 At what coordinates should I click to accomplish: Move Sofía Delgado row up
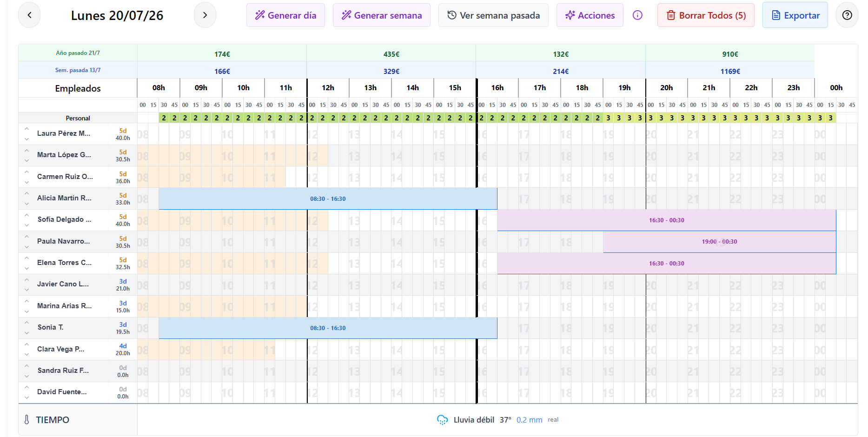[x=27, y=215]
